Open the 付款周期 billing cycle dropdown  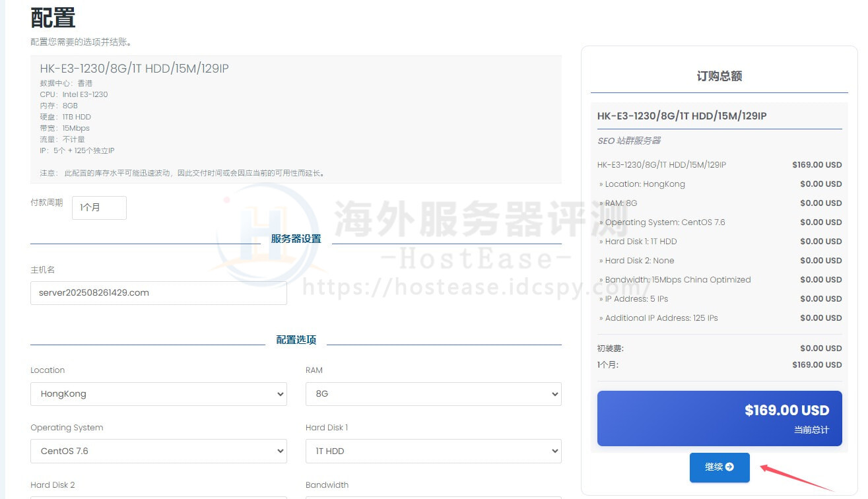99,207
